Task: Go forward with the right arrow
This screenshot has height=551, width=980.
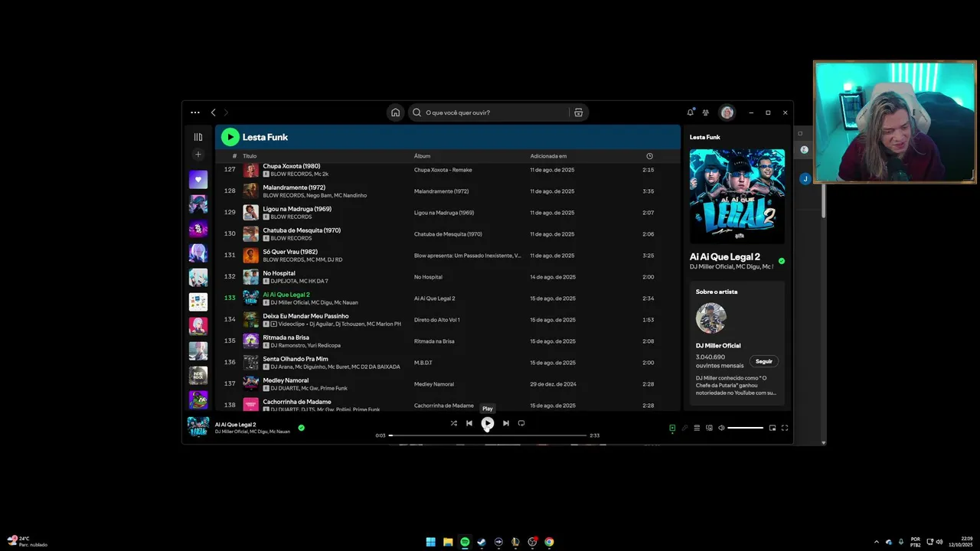Action: 226,112
